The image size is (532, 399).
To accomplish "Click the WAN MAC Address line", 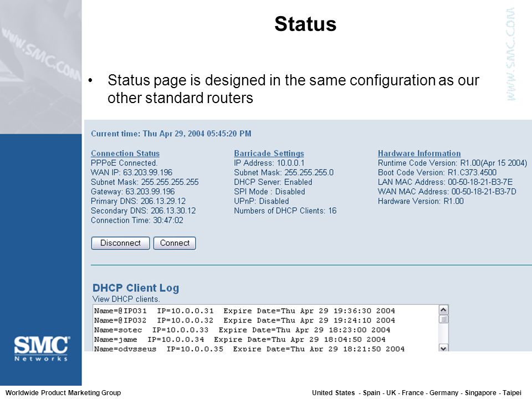I will tap(447, 192).
